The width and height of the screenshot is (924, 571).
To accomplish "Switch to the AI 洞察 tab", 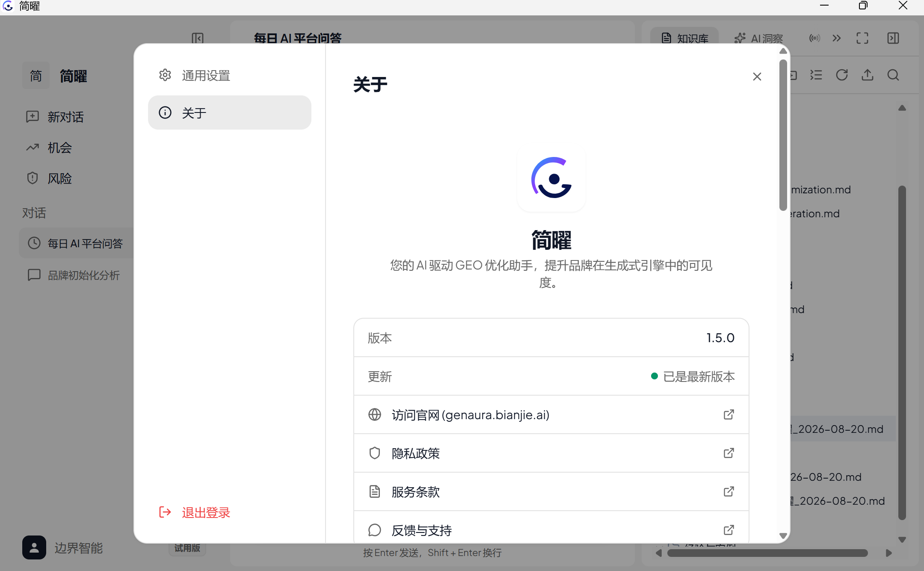I will point(758,38).
